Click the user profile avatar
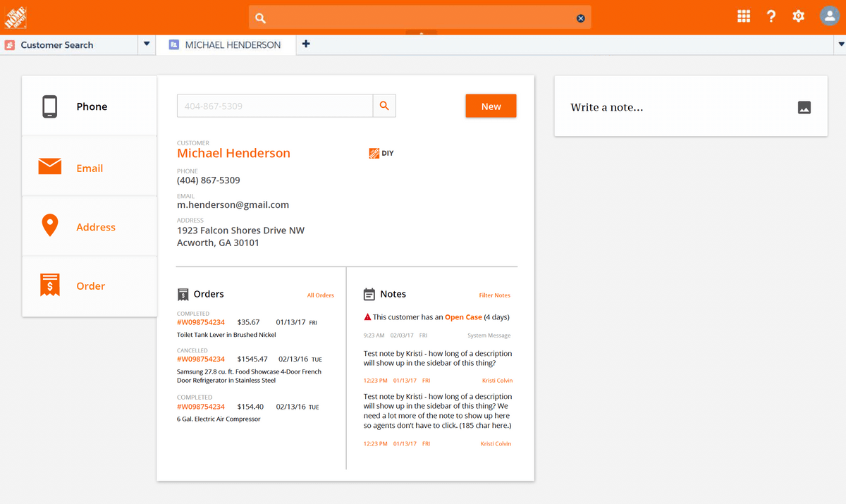 (829, 16)
